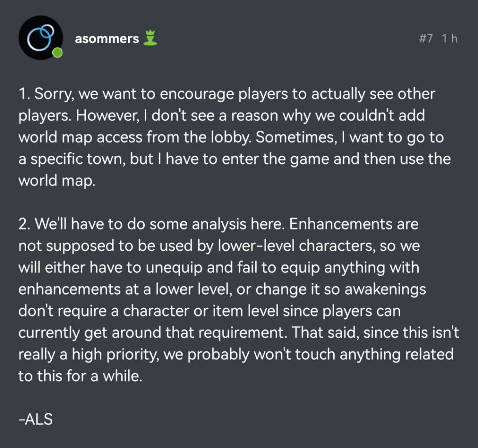
Task: Click the word 'Enhancements' in point 2
Action: click(341, 224)
